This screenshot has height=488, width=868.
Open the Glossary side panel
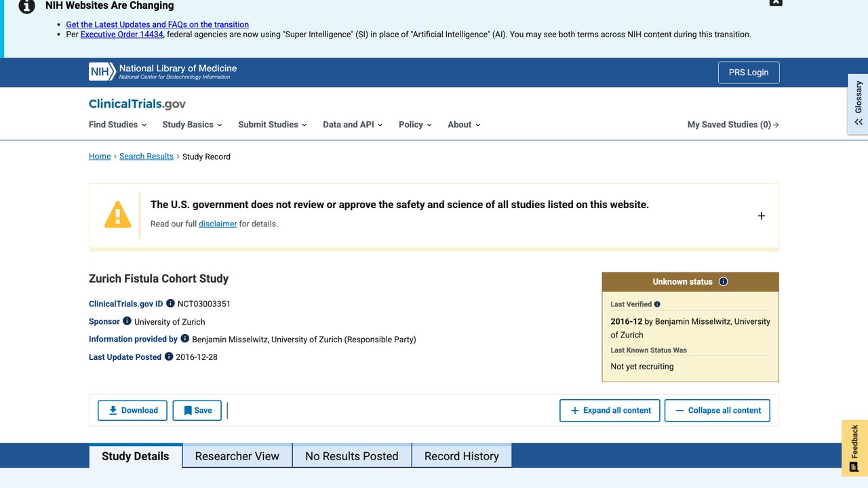(858, 104)
